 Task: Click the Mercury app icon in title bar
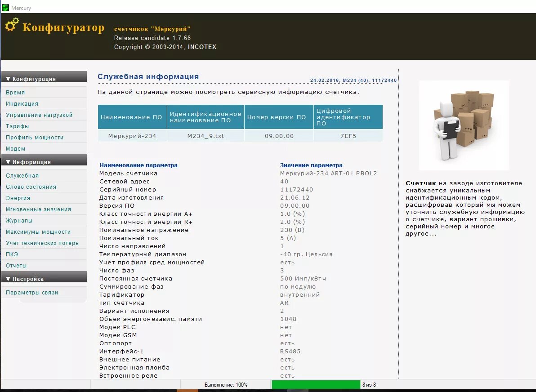pyautogui.click(x=5, y=8)
